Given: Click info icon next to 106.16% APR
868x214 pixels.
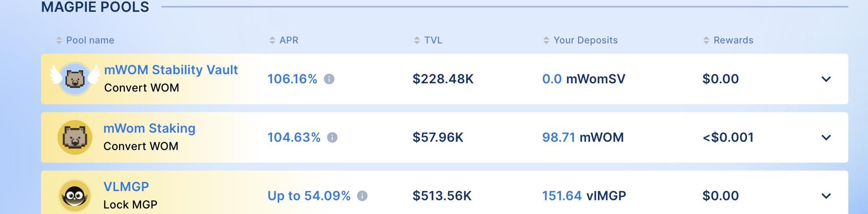Looking at the screenshot, I should (x=329, y=79).
